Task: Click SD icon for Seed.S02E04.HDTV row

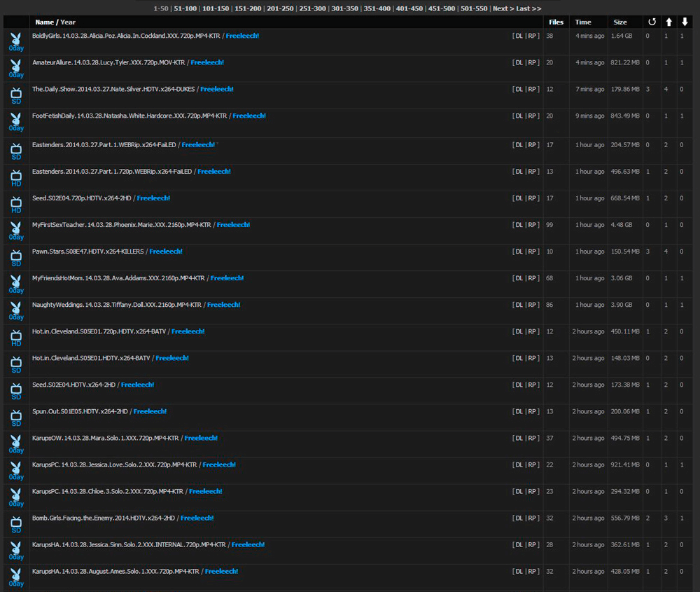Action: click(x=16, y=391)
